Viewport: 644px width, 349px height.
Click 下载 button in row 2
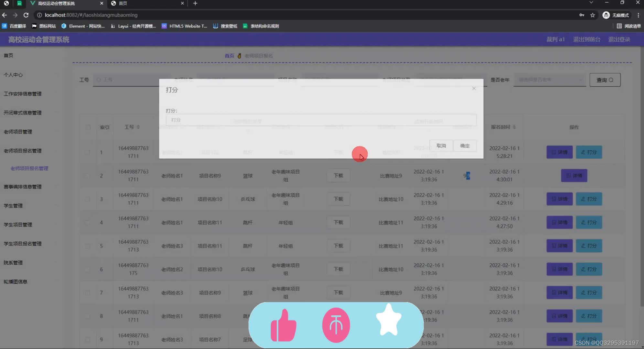tap(338, 176)
